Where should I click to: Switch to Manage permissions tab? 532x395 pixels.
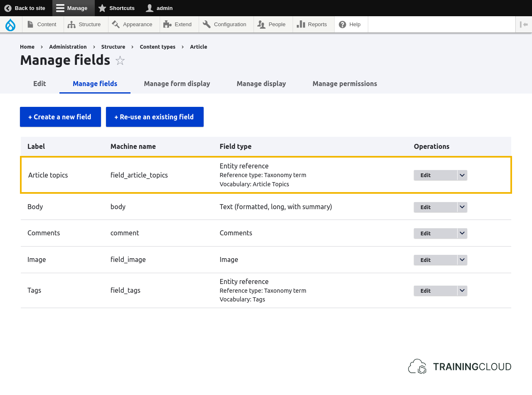tap(345, 84)
